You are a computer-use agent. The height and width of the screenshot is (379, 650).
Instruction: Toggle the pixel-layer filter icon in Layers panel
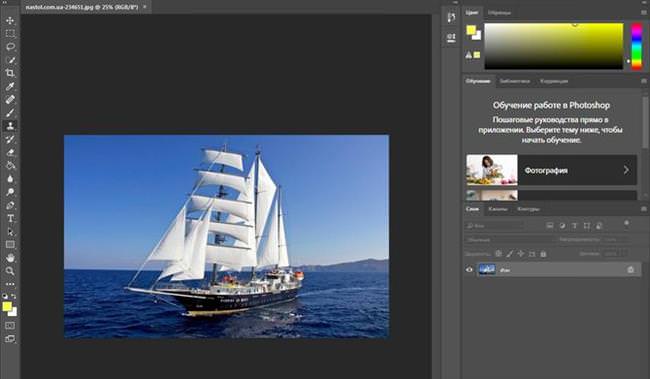click(x=550, y=226)
